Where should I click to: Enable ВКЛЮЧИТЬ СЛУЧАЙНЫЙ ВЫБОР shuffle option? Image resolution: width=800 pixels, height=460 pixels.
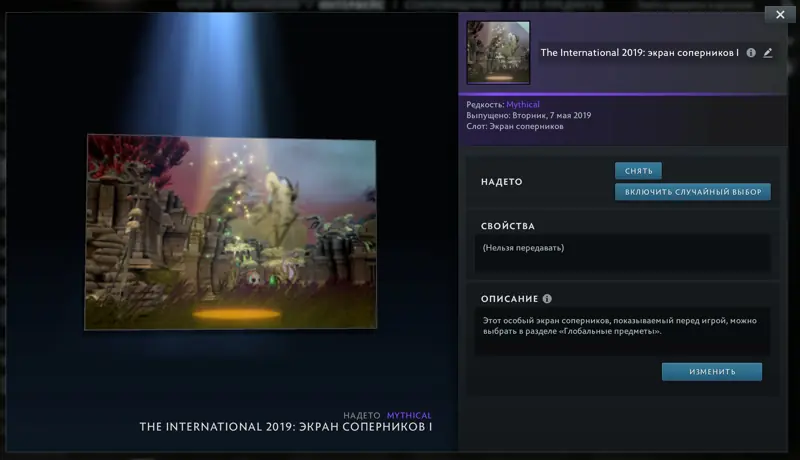pos(693,192)
